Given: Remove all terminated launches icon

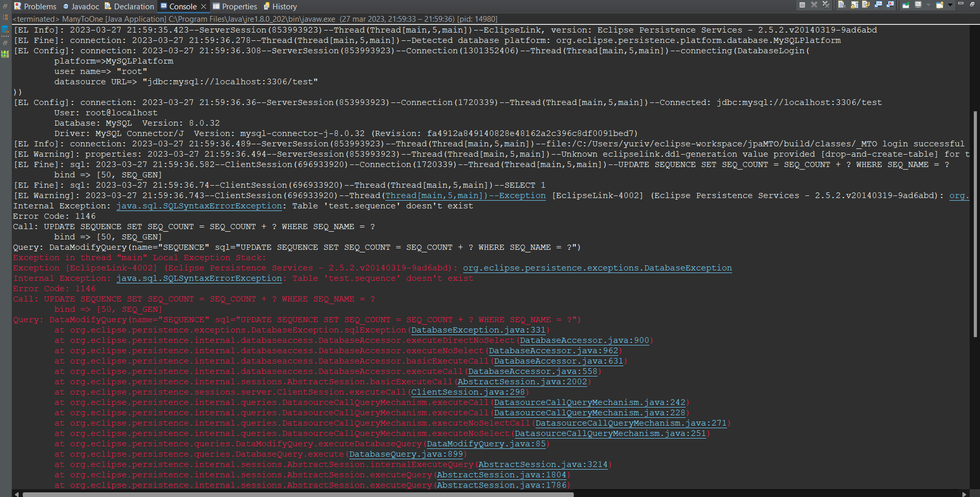Looking at the screenshot, I should [x=826, y=5].
